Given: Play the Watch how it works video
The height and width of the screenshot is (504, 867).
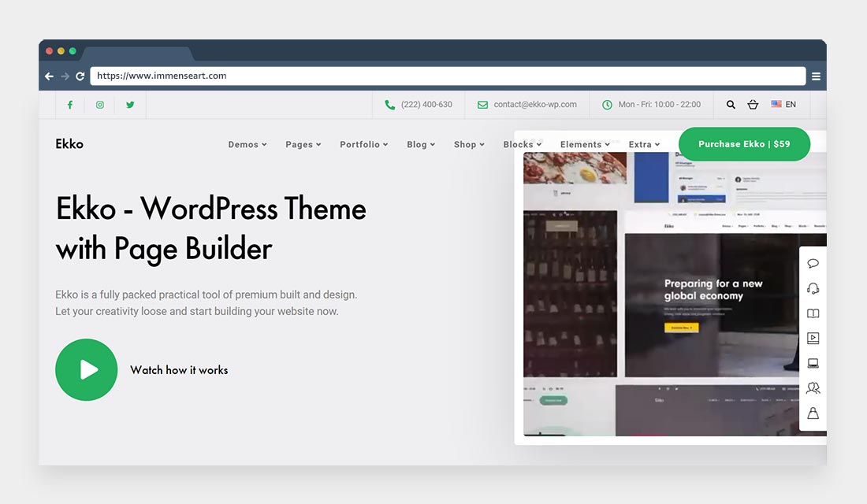Looking at the screenshot, I should coord(86,369).
